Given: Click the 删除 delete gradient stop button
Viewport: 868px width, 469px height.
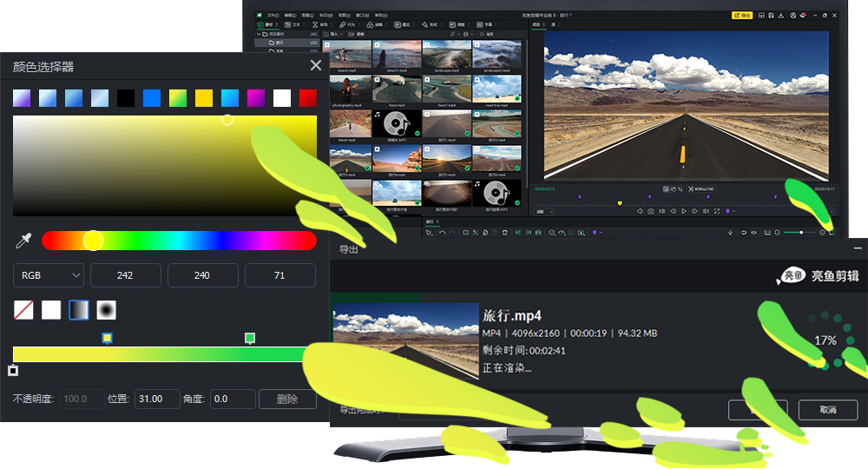Looking at the screenshot, I should point(287,399).
